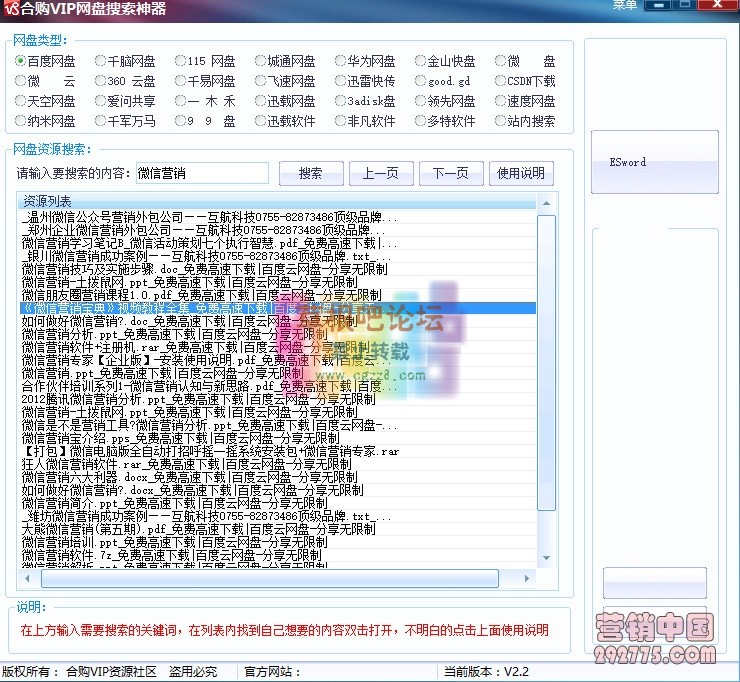Select row 温州微信公众号营销外包公司
Screen dimensions: 740x682
[x=278, y=218]
